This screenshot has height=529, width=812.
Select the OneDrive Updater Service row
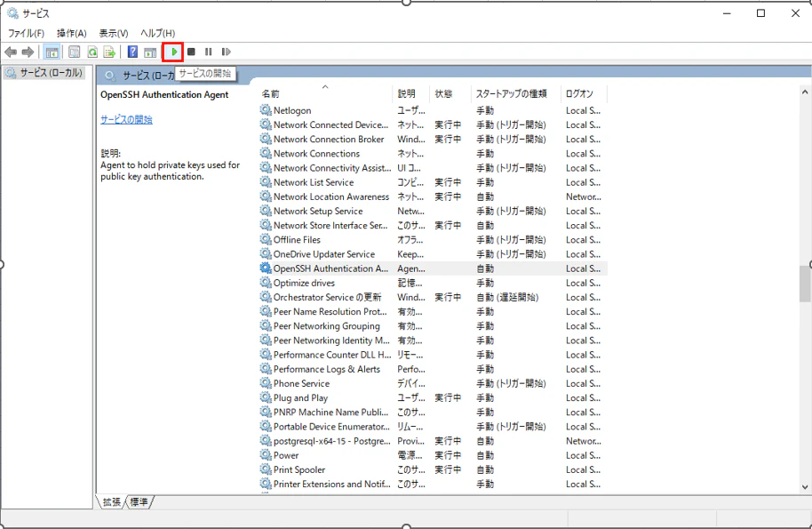point(433,254)
